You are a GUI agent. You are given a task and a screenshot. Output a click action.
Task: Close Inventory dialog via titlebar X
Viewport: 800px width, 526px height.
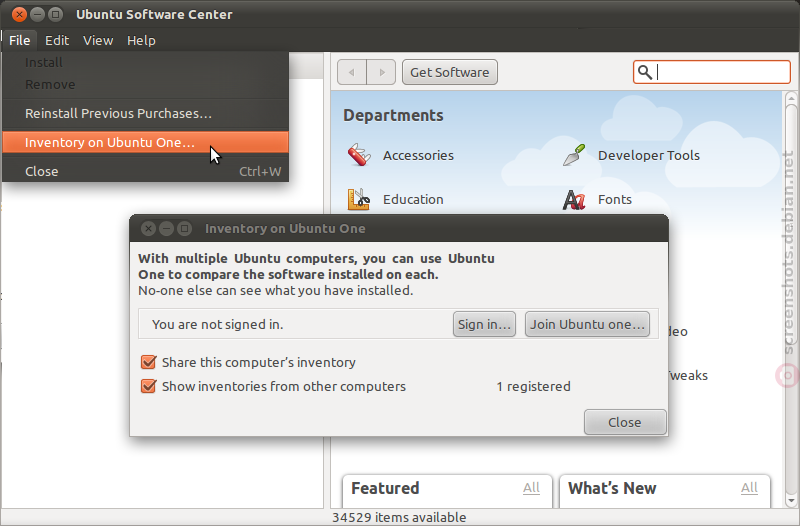(148, 229)
